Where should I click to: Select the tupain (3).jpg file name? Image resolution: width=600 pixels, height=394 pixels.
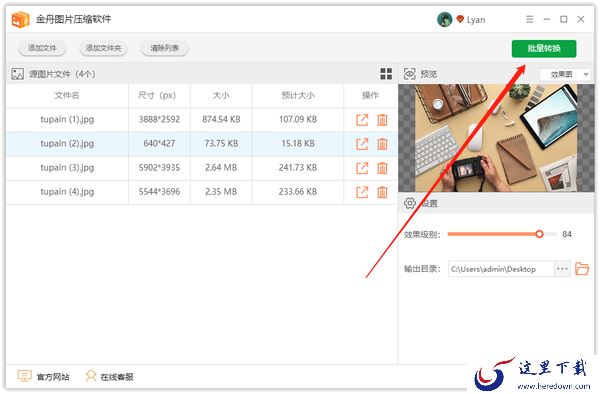pos(67,168)
